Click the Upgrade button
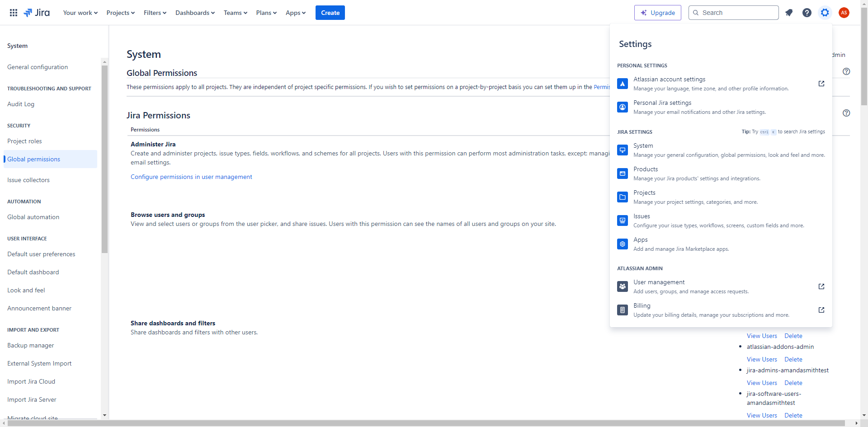This screenshot has width=868, height=427. click(657, 13)
